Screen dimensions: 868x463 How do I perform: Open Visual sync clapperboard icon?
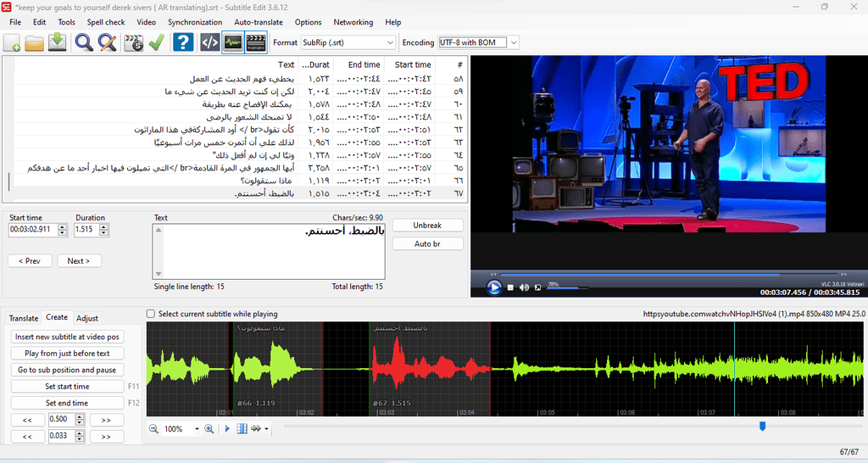133,42
